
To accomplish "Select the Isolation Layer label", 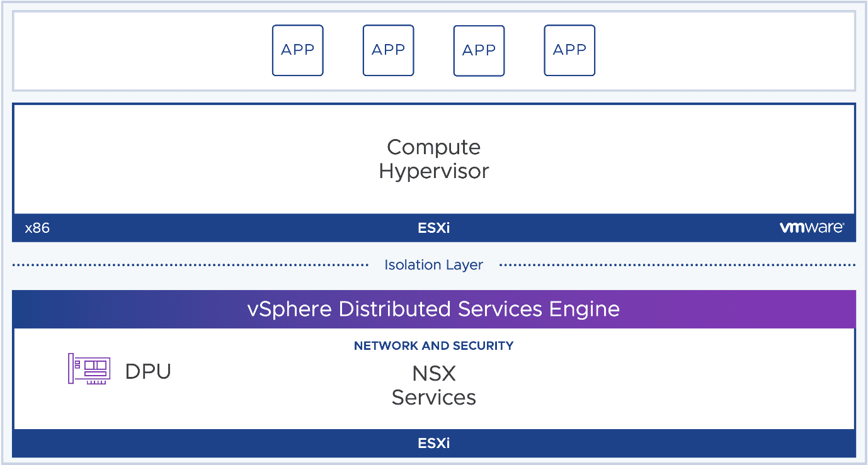I will pyautogui.click(x=433, y=265).
